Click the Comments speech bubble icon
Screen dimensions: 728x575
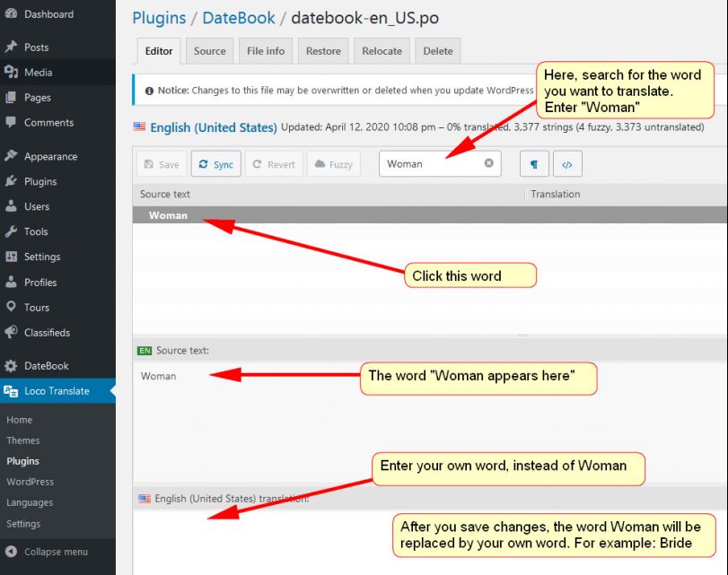click(x=11, y=123)
